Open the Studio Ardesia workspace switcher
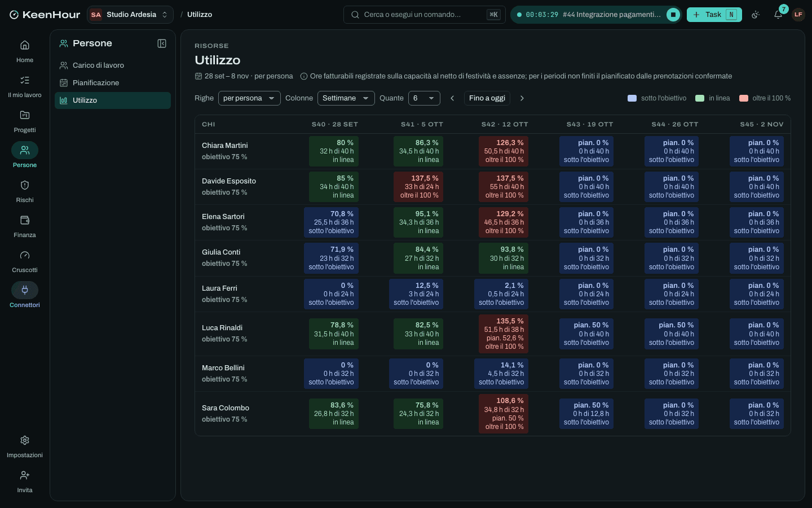Screen dimensions: 812x508 pos(130,15)
